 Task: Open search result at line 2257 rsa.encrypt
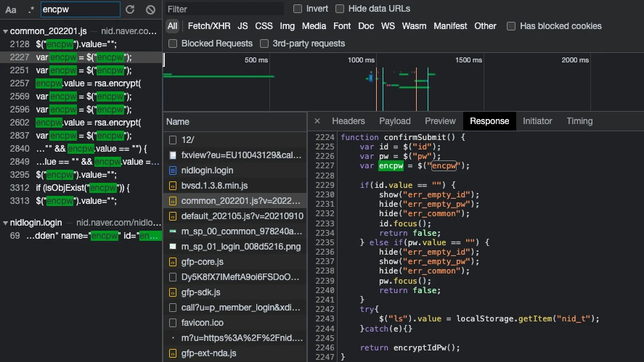coord(81,83)
